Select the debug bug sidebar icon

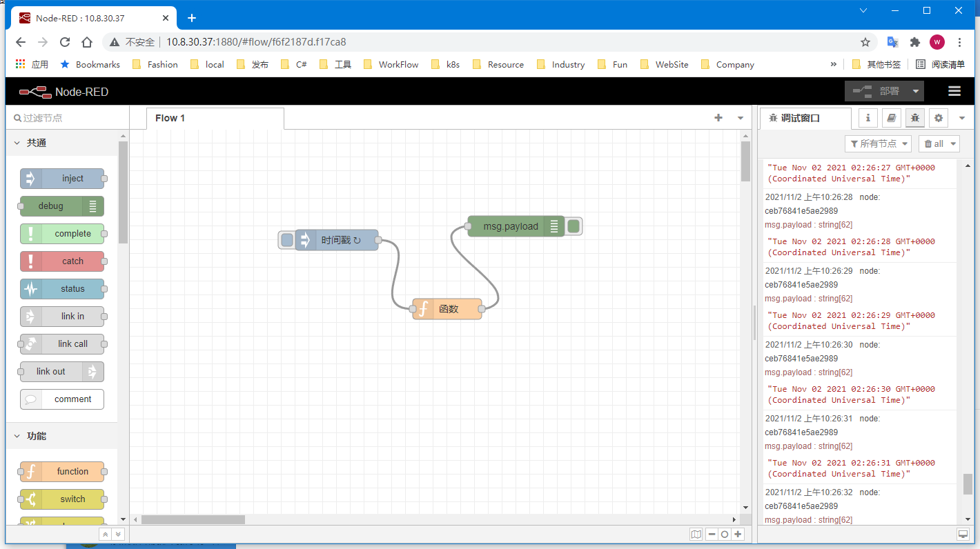point(914,118)
